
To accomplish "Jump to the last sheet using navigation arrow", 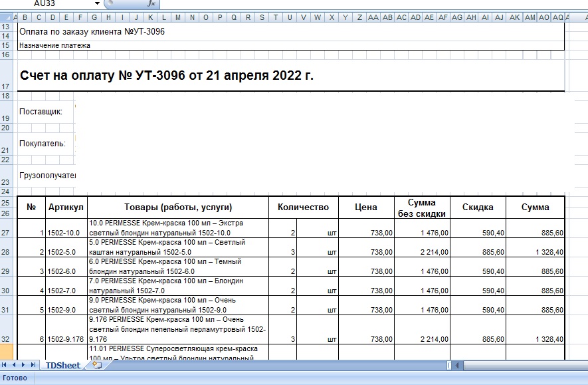I will pos(34,365).
